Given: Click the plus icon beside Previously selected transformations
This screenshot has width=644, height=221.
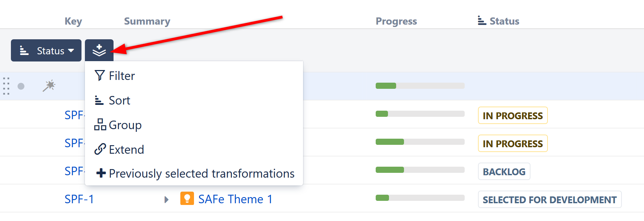Looking at the screenshot, I should (101, 173).
